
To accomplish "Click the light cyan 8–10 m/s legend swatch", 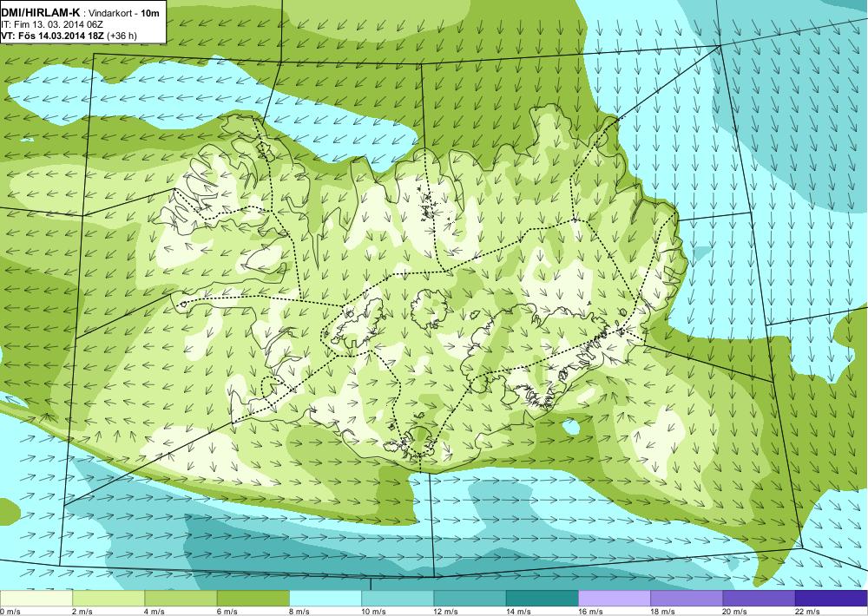I will click(325, 599).
